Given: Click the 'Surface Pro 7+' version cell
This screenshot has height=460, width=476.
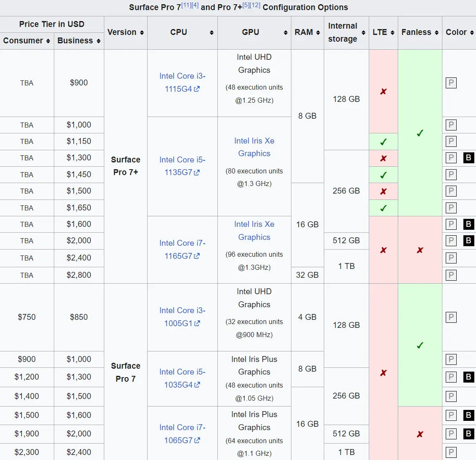Looking at the screenshot, I should pyautogui.click(x=126, y=166).
